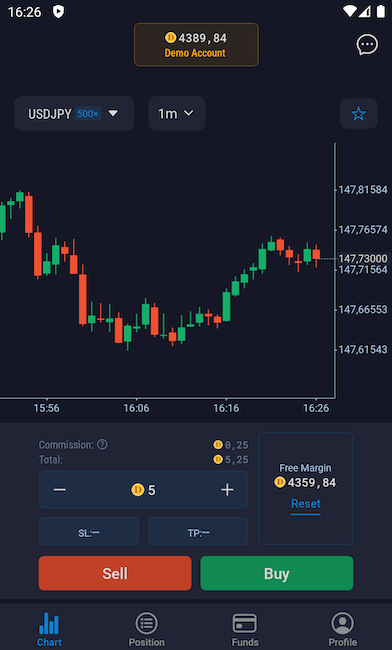
Task: Tap the green Buy button
Action: [277, 573]
